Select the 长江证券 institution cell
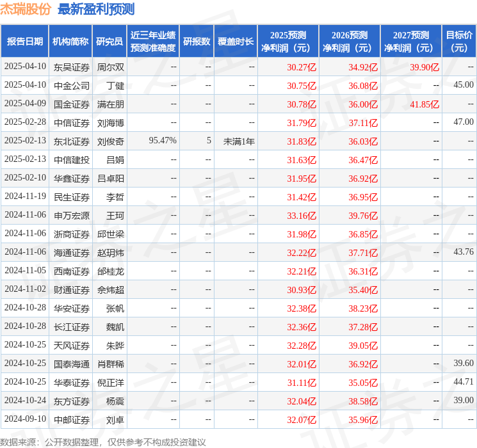 (72, 327)
